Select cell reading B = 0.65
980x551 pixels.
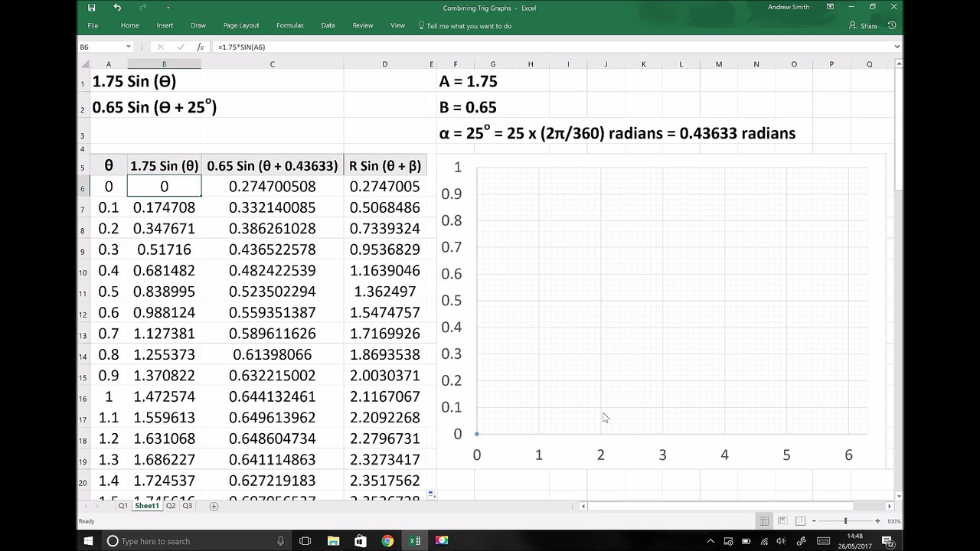[469, 107]
